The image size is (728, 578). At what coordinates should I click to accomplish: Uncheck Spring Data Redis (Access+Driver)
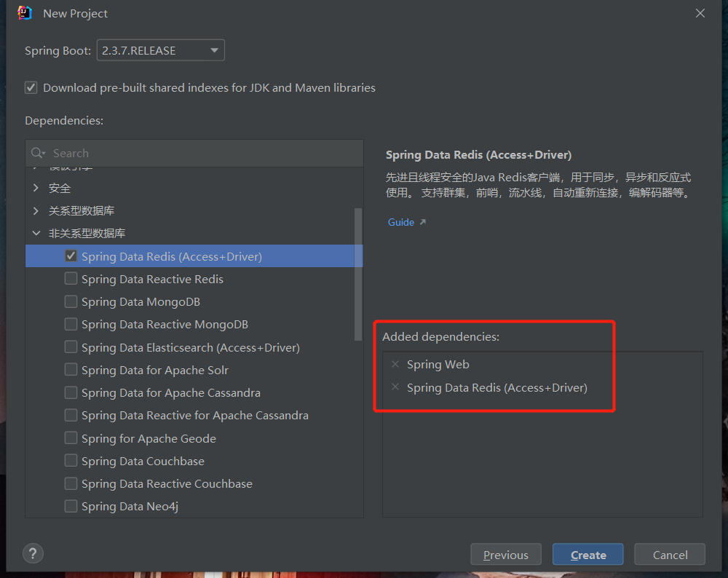click(x=71, y=256)
